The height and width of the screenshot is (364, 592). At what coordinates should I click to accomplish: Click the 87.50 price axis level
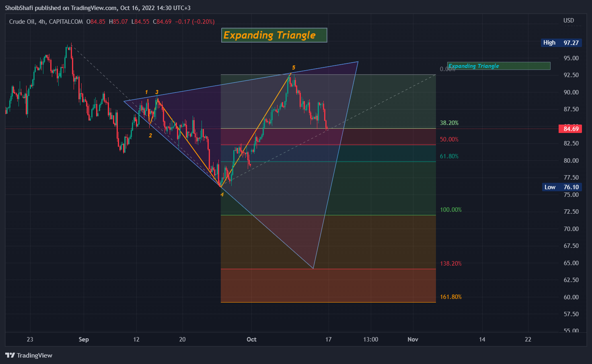pos(571,109)
